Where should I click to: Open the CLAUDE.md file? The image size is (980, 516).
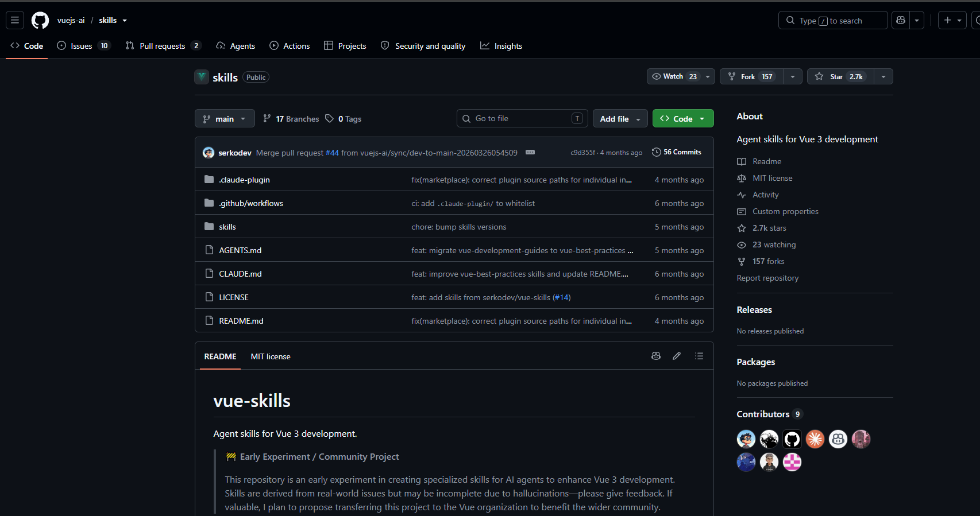240,274
